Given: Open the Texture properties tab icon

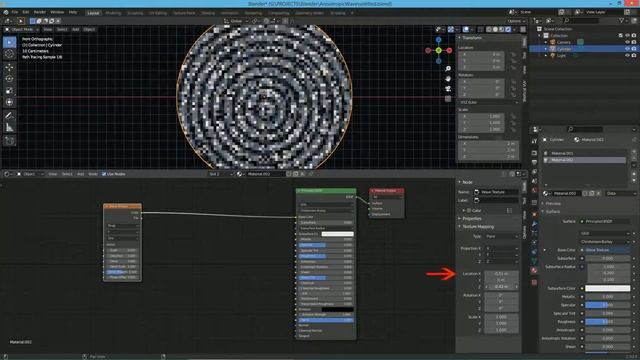Looking at the screenshot, I should [534, 282].
